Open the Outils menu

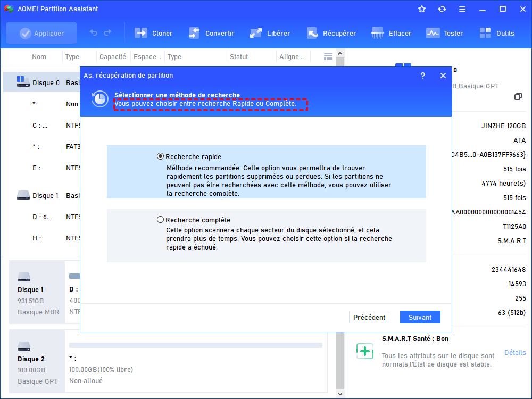pos(497,33)
